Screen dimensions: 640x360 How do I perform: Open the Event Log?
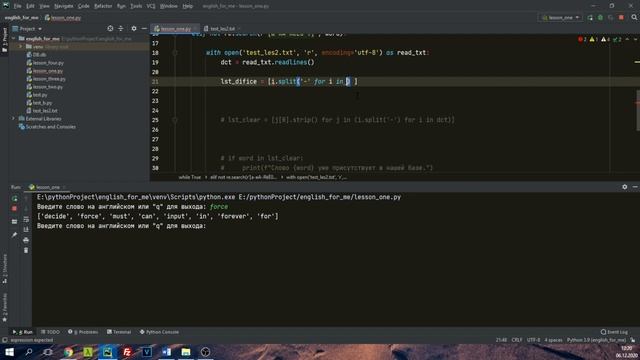tap(615, 332)
